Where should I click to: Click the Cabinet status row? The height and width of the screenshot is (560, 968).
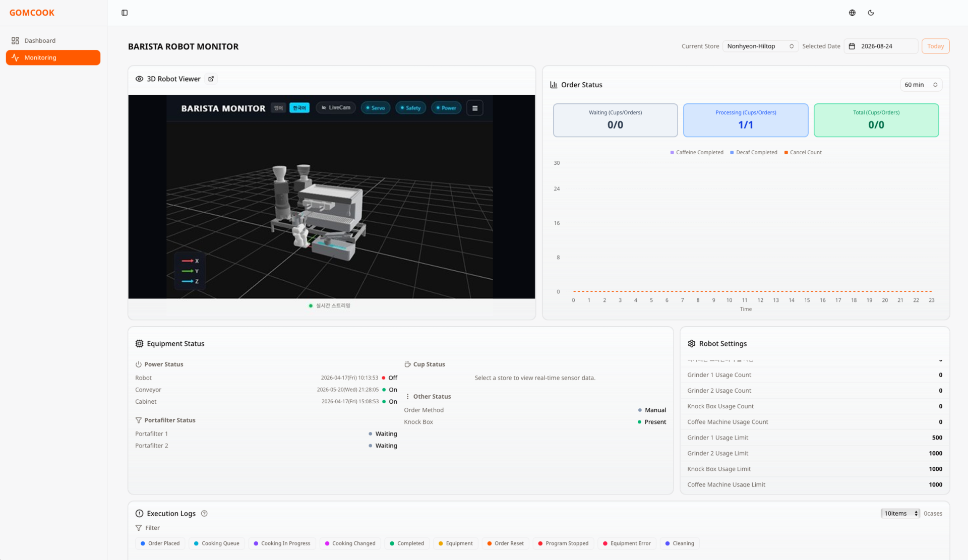click(x=266, y=401)
